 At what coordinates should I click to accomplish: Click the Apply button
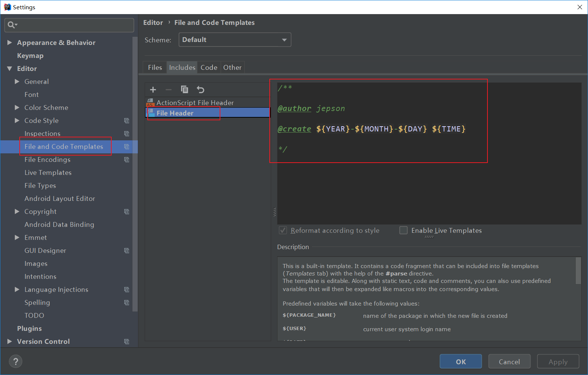coord(558,362)
